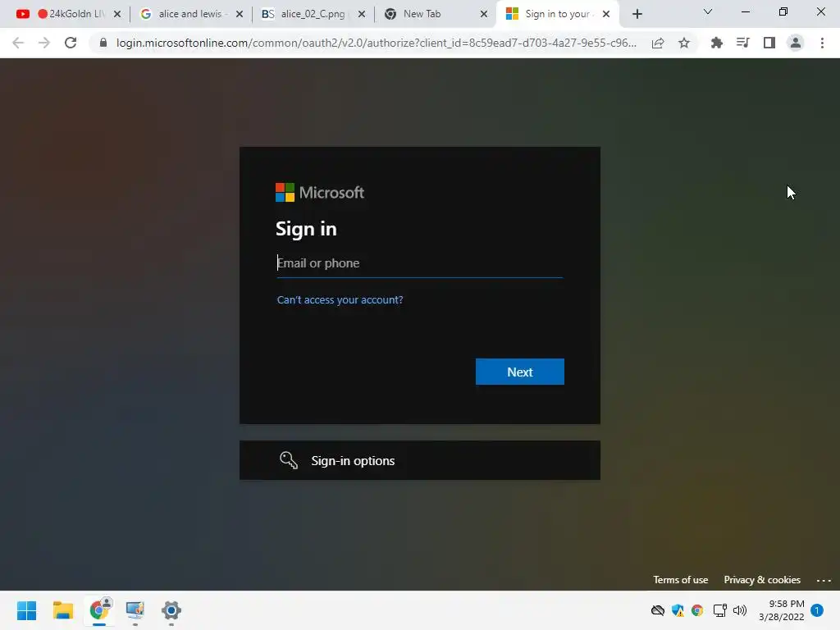
Task: Reload the current page
Action: point(71,43)
